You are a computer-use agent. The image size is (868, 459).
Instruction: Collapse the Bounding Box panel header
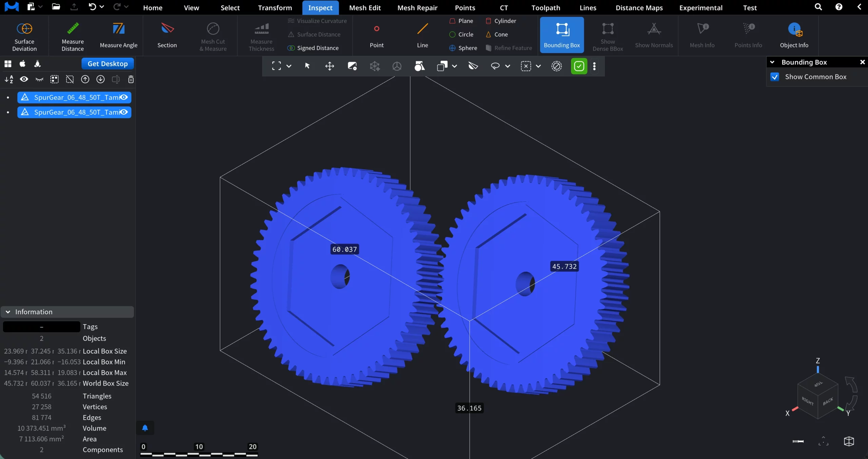(772, 62)
